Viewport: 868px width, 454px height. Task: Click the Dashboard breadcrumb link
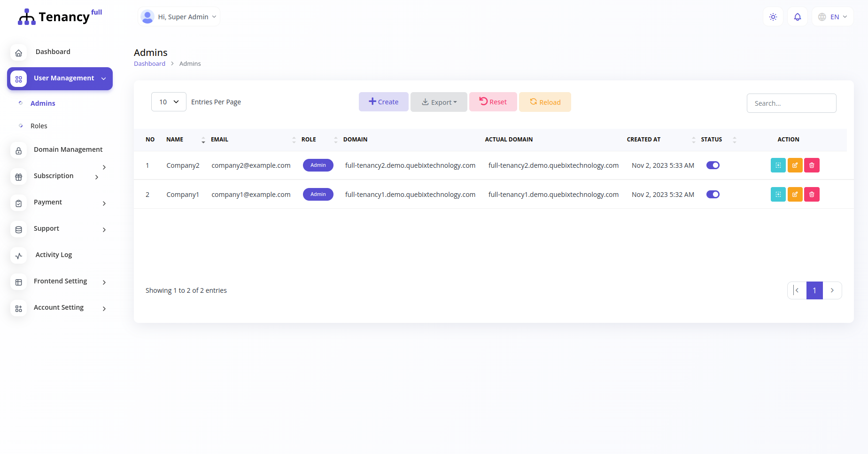pos(149,63)
